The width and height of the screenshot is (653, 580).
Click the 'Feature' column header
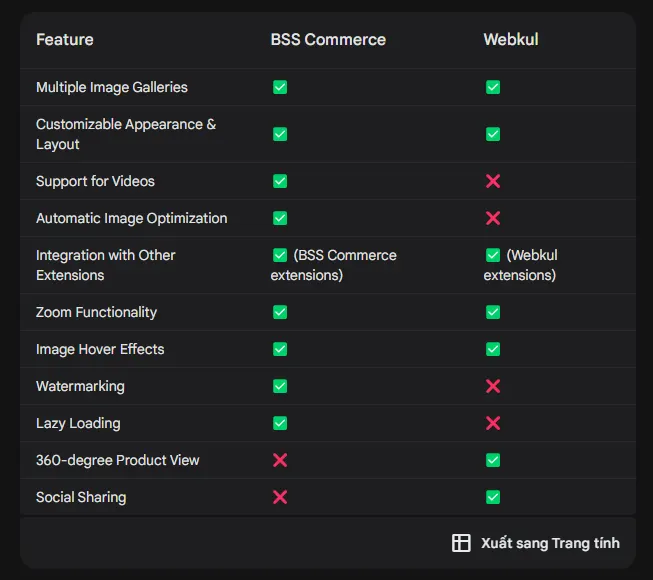(65, 40)
